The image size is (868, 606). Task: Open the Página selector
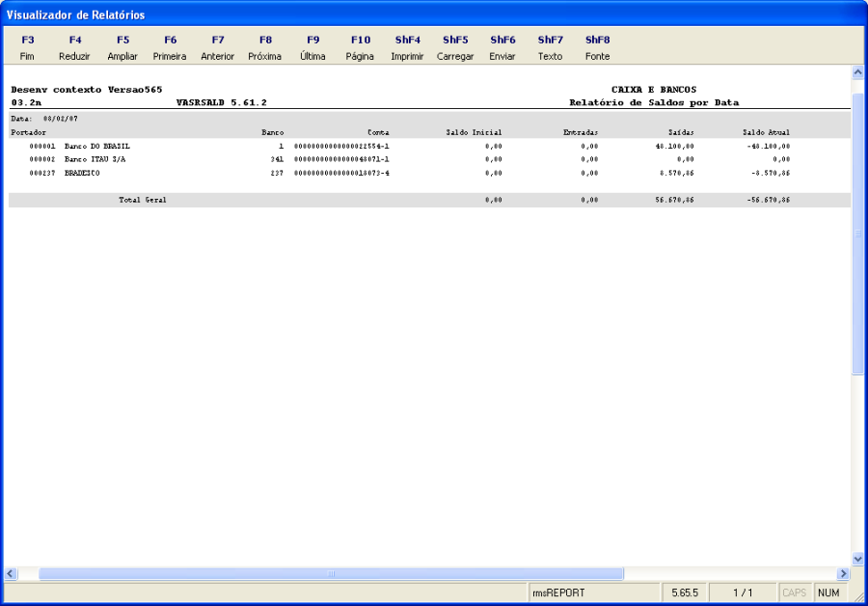pos(361,47)
